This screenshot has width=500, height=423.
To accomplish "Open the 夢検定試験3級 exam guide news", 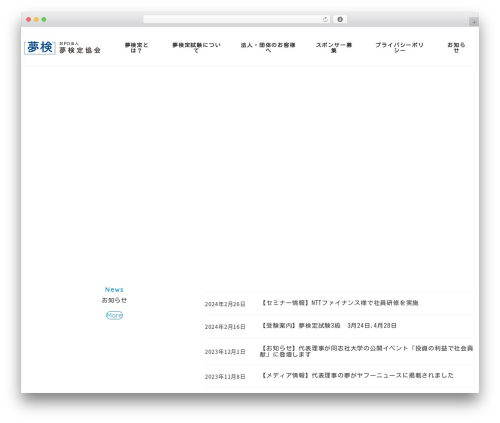I will [328, 326].
